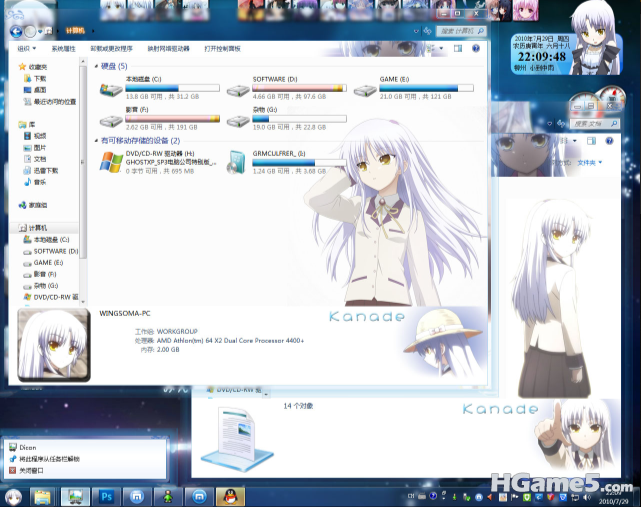The width and height of the screenshot is (641, 507).
Task: Click 打开控制面板 in the toolbar
Action: (x=222, y=48)
